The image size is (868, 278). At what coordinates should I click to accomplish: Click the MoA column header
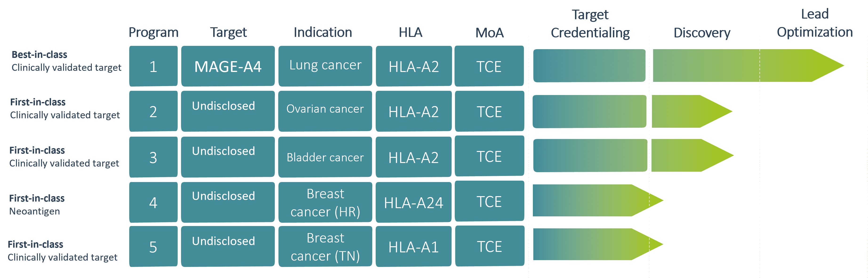point(489,33)
